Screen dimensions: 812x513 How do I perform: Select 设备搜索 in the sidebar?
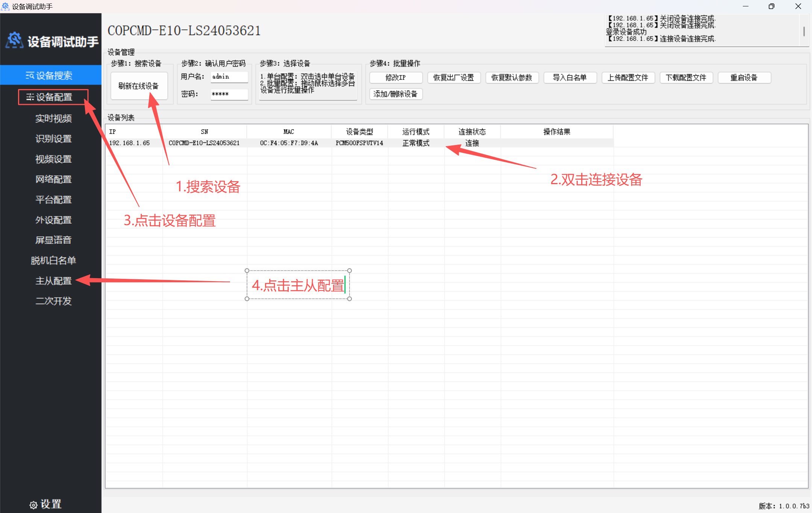pyautogui.click(x=49, y=76)
